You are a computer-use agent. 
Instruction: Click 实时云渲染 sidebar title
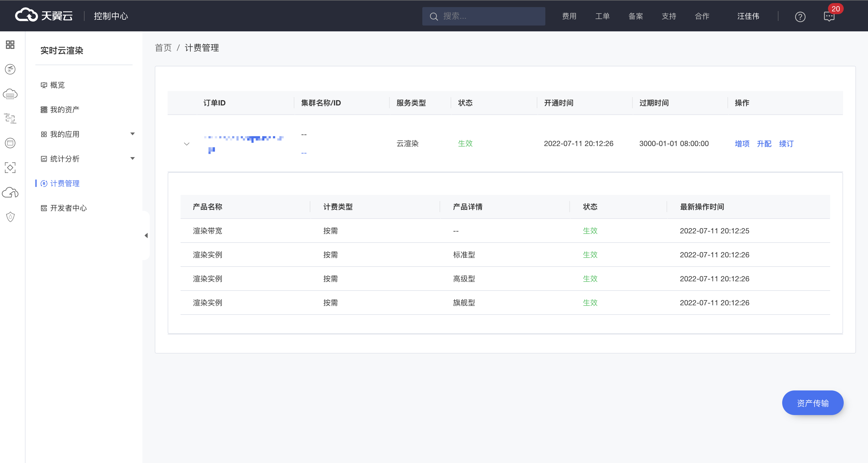62,50
